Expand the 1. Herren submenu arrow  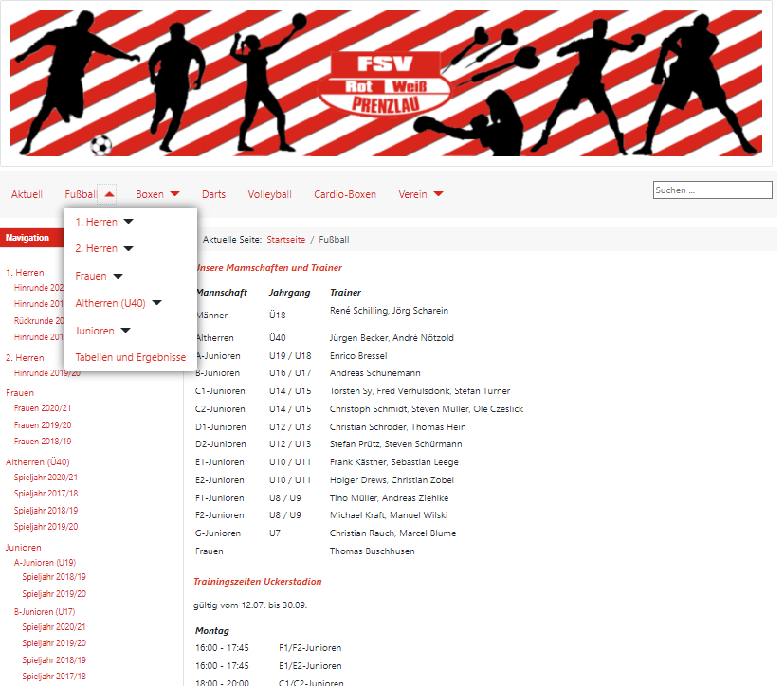(x=129, y=222)
